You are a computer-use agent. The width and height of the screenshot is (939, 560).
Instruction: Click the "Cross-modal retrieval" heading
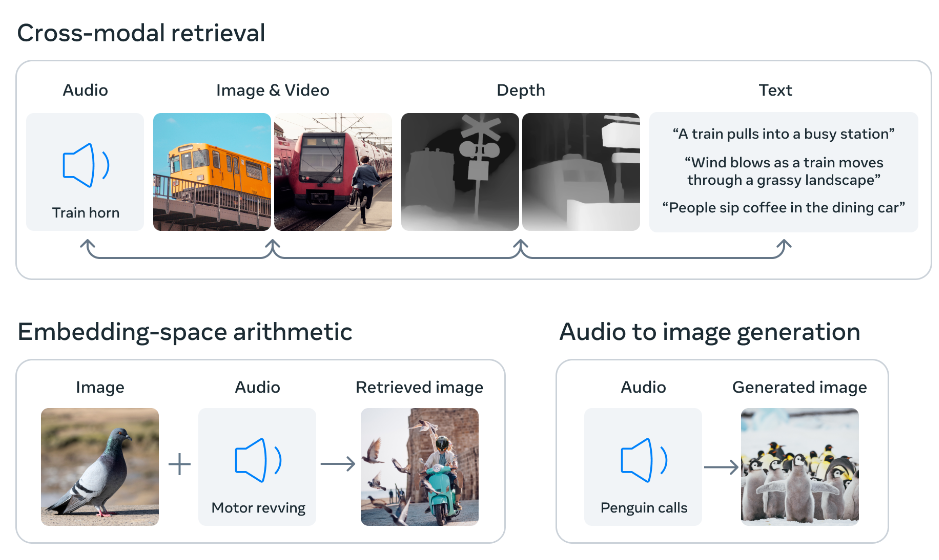pyautogui.click(x=141, y=33)
